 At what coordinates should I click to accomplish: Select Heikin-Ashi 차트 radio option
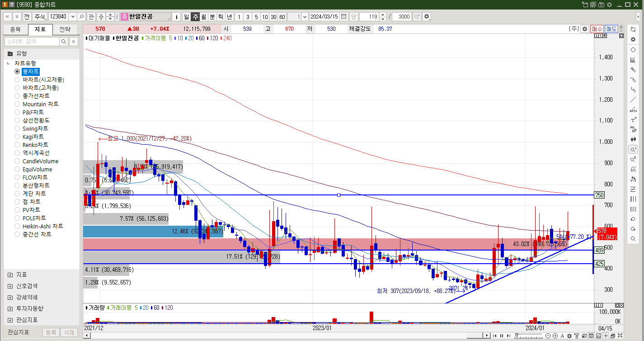(17, 226)
